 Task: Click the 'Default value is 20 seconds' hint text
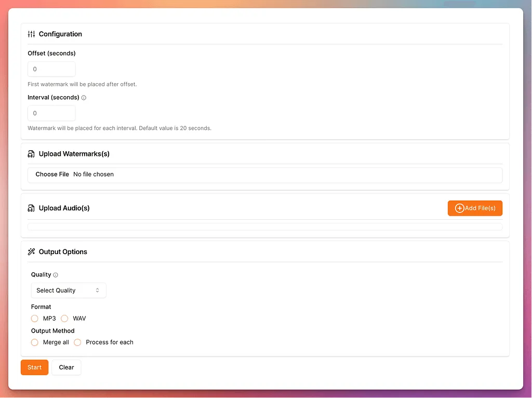(x=175, y=128)
